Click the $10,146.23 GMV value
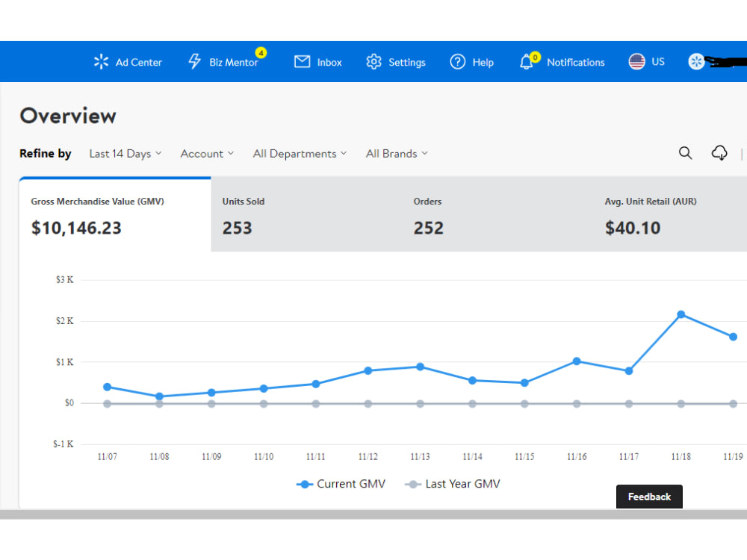This screenshot has width=747, height=560. [x=76, y=228]
